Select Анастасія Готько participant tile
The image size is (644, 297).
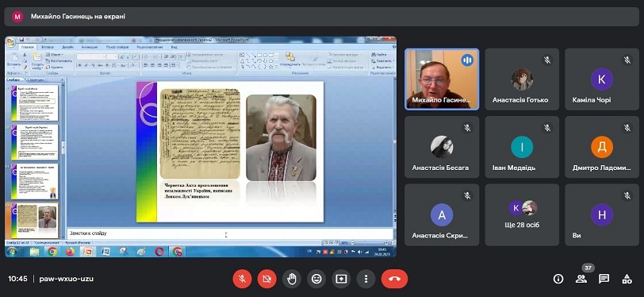point(522,79)
